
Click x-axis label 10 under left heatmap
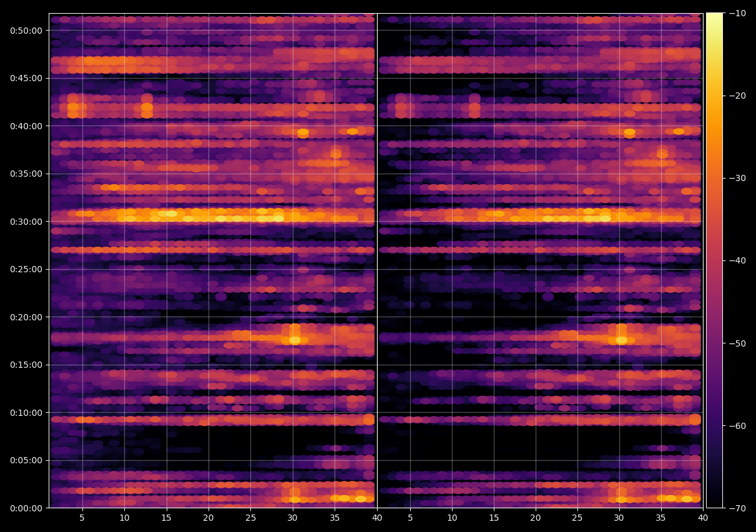point(124,518)
